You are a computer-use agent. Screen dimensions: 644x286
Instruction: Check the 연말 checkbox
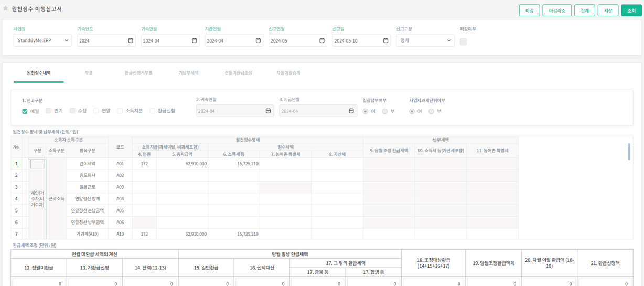(x=96, y=111)
